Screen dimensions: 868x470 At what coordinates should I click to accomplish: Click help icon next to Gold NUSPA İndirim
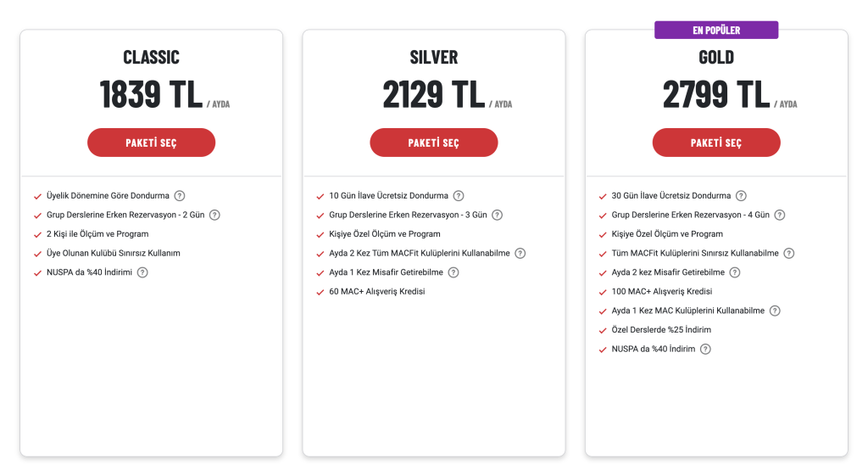[x=705, y=350]
